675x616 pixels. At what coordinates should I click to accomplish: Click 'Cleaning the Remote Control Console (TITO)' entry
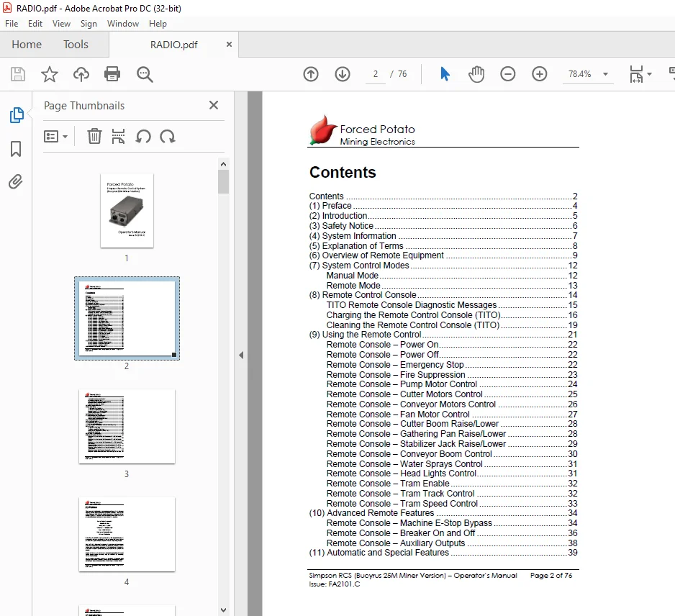click(452, 325)
